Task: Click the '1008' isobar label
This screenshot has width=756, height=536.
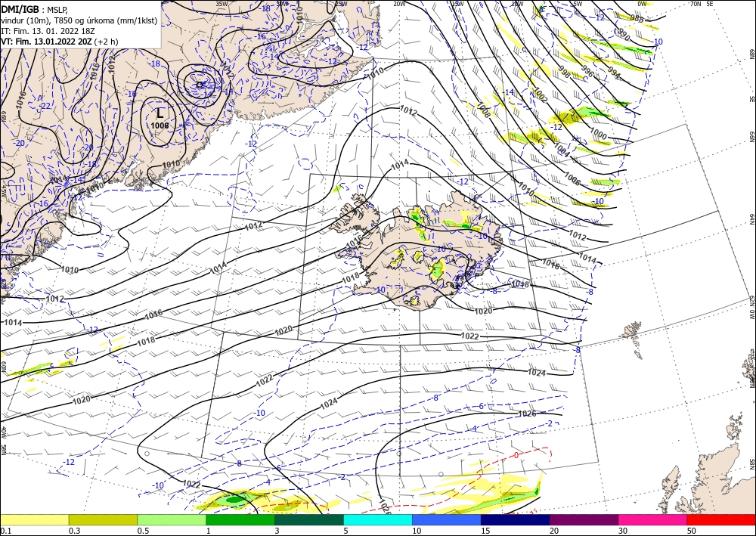Action: click(x=484, y=110)
